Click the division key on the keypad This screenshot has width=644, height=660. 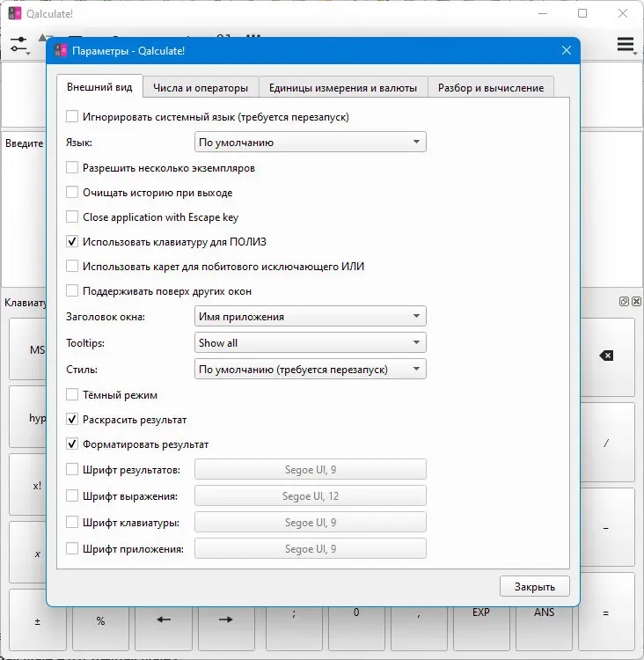606,443
